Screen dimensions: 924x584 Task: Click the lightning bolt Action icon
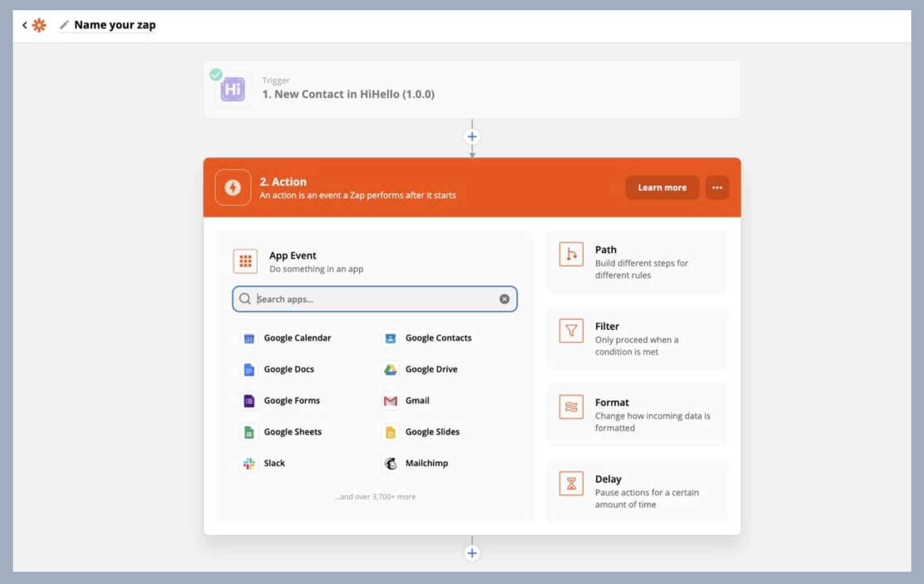click(233, 187)
